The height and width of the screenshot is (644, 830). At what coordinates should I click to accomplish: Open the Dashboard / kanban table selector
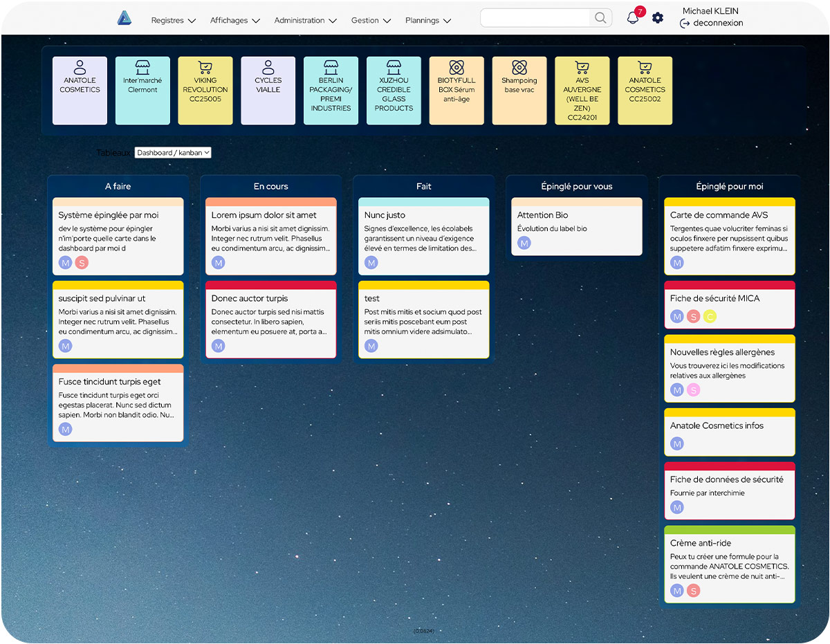173,152
